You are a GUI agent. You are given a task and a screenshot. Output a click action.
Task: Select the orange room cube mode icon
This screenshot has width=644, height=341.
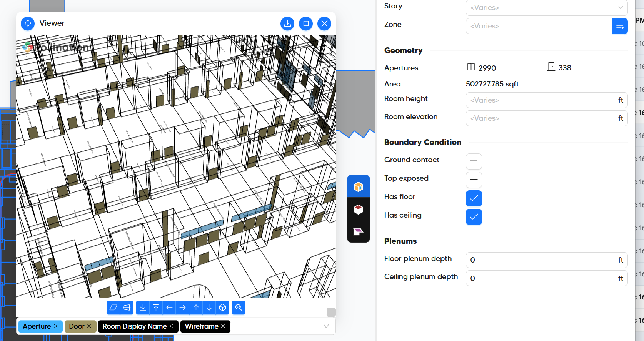click(358, 187)
